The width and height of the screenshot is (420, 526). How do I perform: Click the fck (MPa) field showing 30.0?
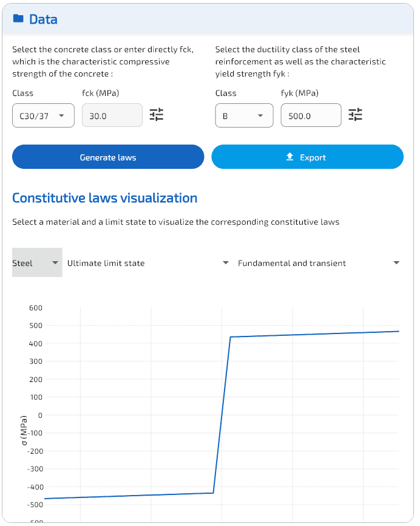(x=112, y=115)
